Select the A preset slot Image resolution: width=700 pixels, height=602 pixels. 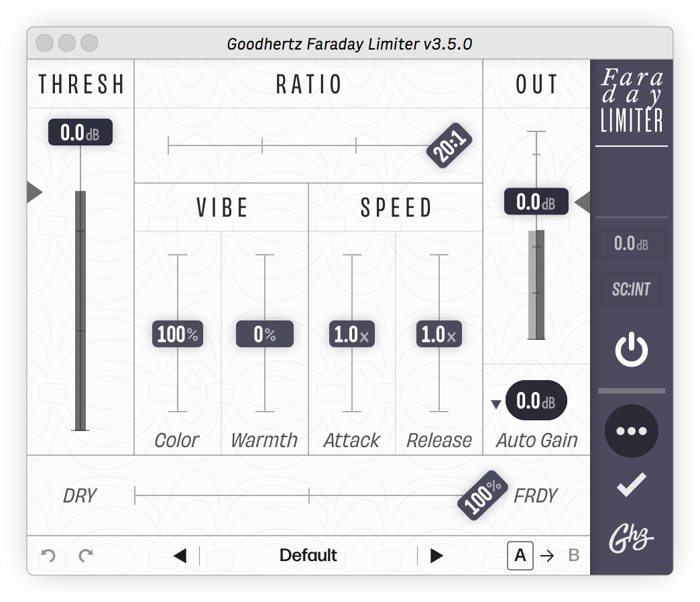coord(520,556)
